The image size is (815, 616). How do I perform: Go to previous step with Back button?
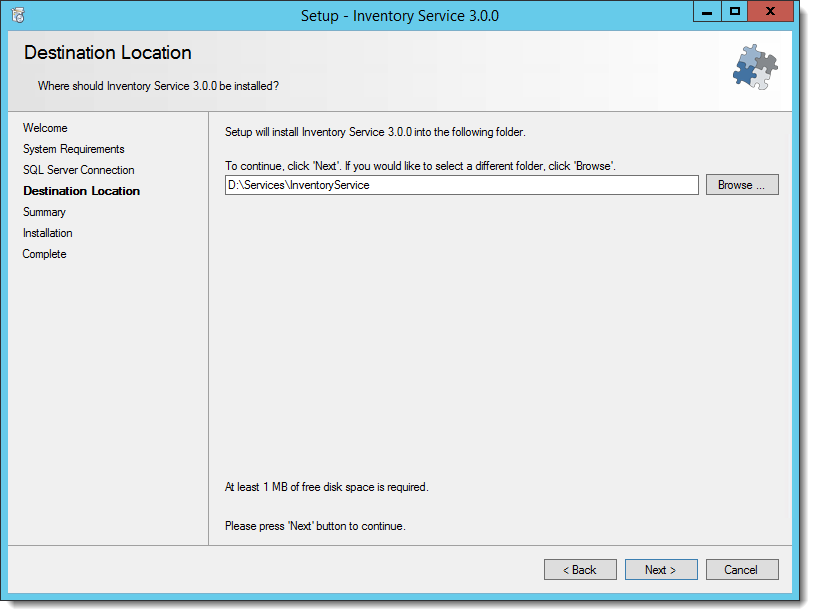580,570
